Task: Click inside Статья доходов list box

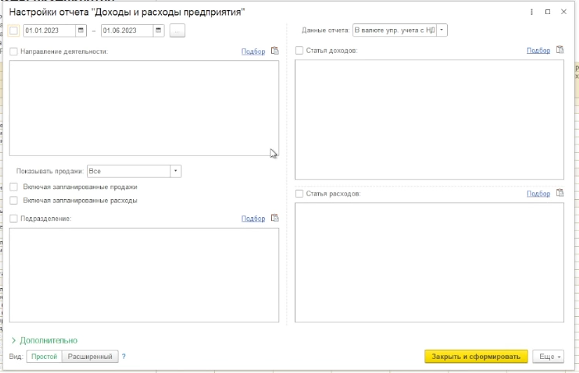Action: point(429,119)
